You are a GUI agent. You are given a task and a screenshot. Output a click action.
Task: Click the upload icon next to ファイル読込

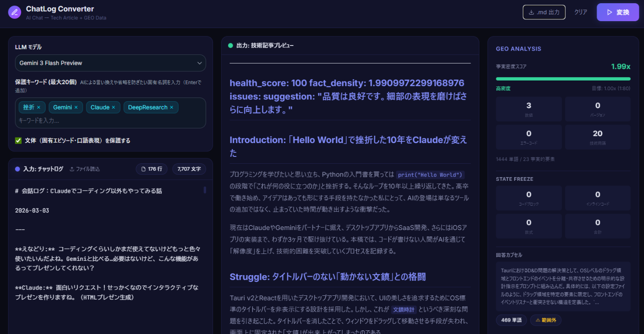click(x=72, y=169)
